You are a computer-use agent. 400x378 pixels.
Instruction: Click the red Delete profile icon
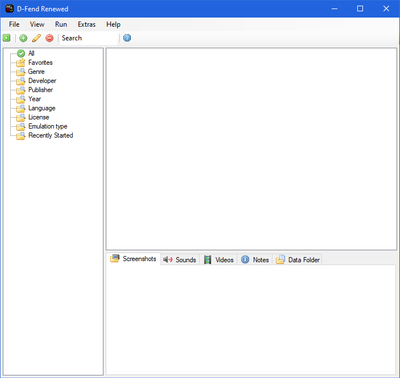tap(49, 38)
